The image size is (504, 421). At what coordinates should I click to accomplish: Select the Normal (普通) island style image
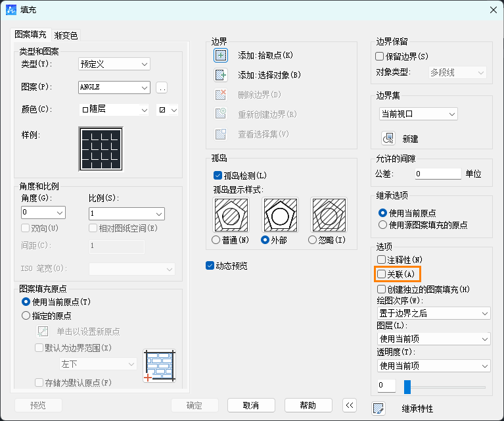click(231, 215)
